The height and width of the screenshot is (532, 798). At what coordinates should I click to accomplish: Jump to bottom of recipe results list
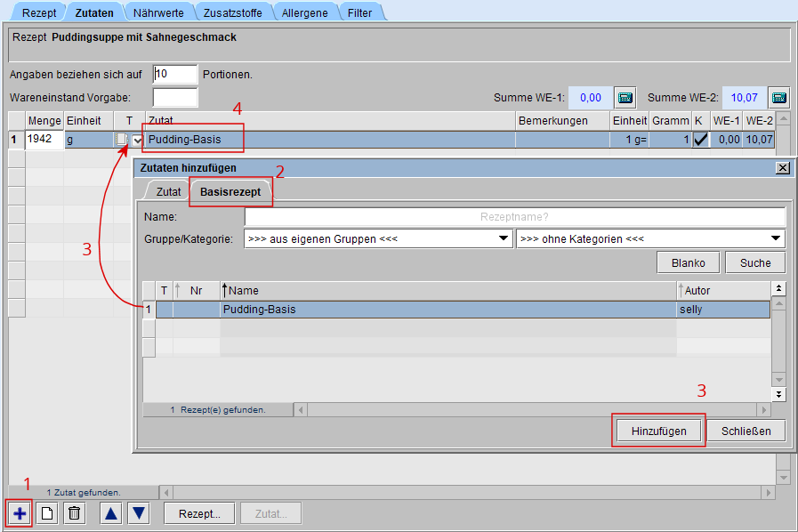pyautogui.click(x=778, y=394)
